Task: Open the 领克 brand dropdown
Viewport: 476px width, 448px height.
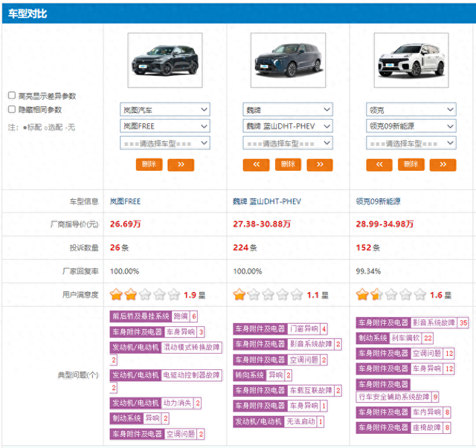Action: (x=411, y=109)
